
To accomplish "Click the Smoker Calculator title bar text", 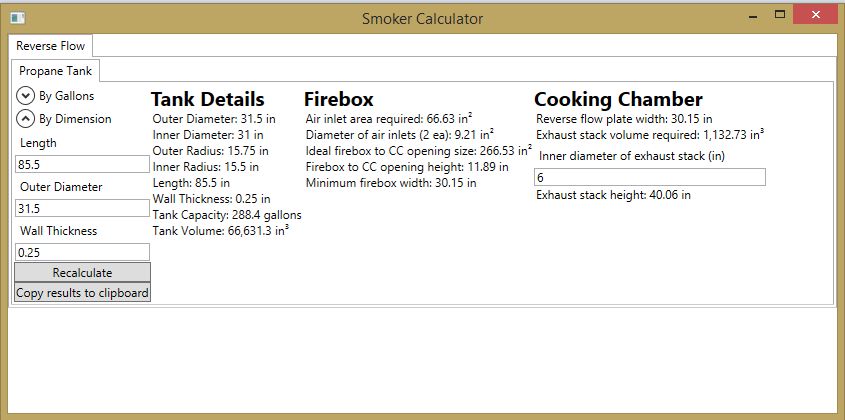I will pos(422,19).
